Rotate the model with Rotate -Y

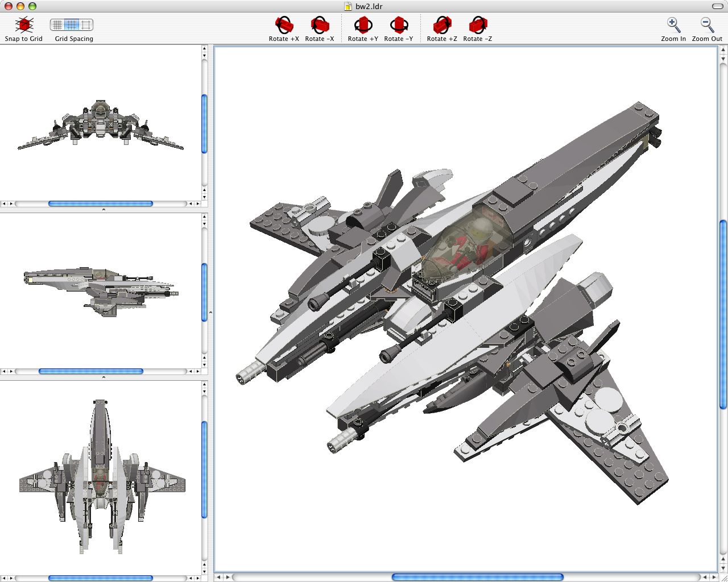pyautogui.click(x=399, y=25)
